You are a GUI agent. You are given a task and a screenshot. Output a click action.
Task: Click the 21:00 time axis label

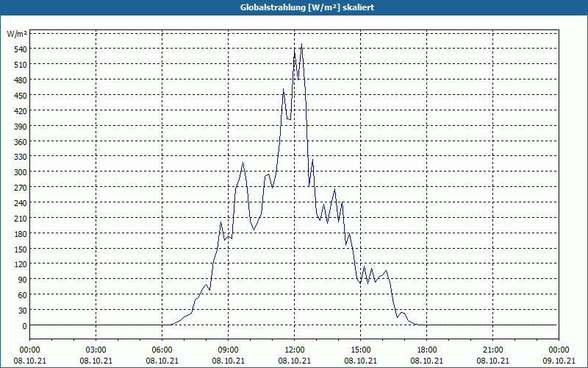click(492, 350)
